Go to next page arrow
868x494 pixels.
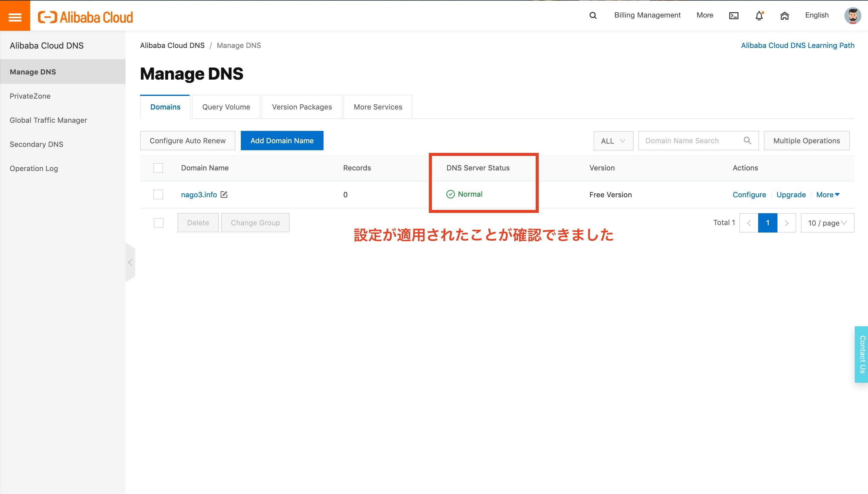tap(787, 223)
